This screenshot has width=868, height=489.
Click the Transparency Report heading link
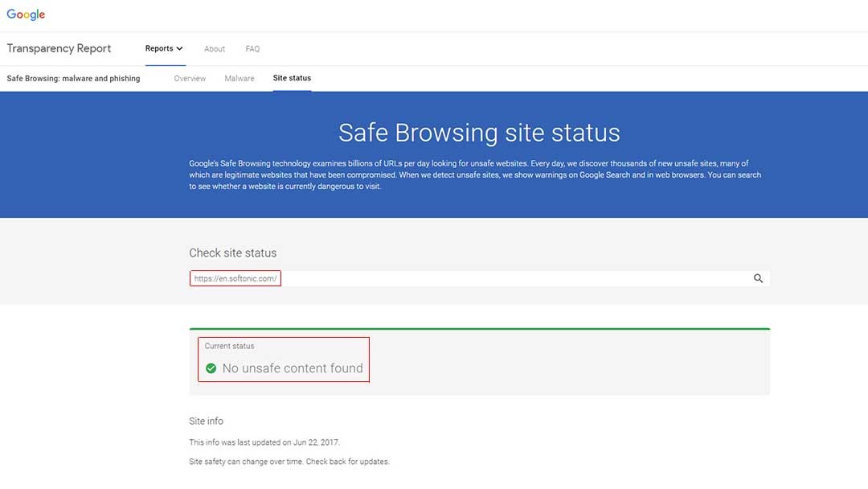(x=59, y=48)
